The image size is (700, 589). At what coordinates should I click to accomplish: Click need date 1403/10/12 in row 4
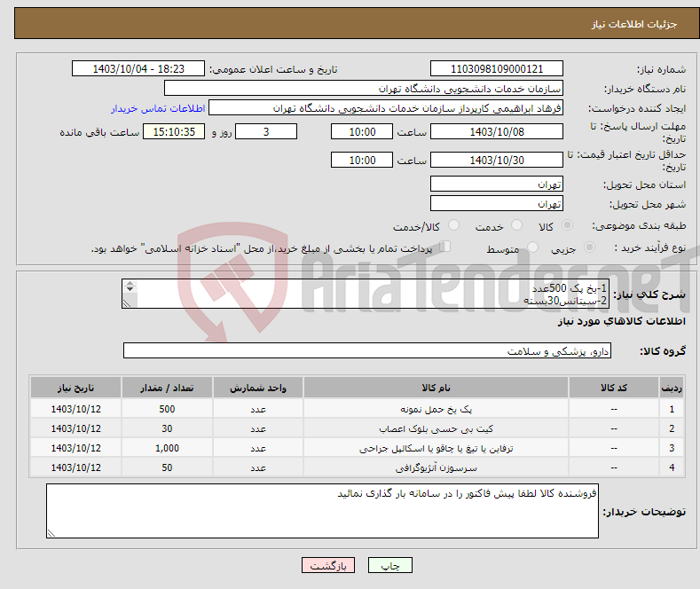pos(76,468)
